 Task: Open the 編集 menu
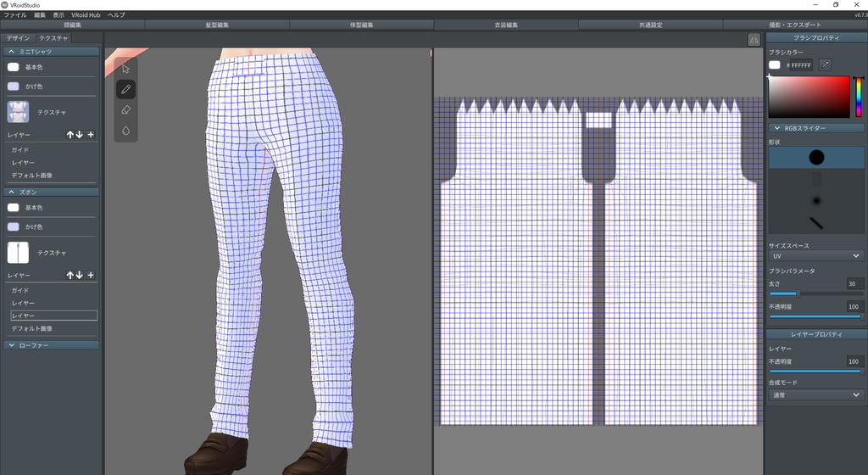click(40, 15)
